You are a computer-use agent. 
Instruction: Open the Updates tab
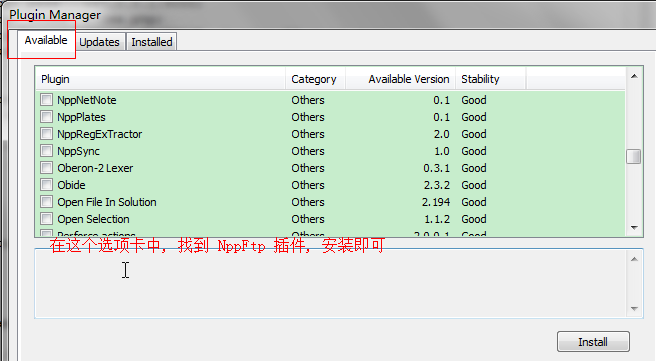click(100, 42)
